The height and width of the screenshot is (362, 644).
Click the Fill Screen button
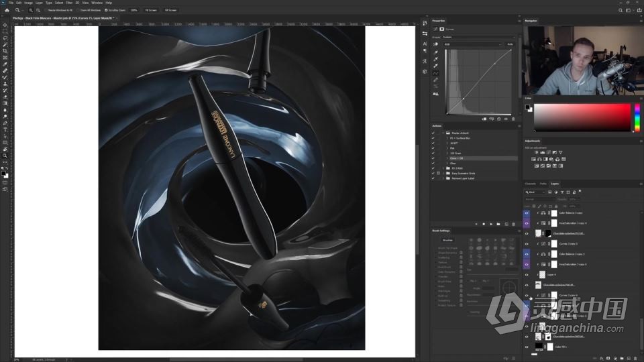[170, 10]
